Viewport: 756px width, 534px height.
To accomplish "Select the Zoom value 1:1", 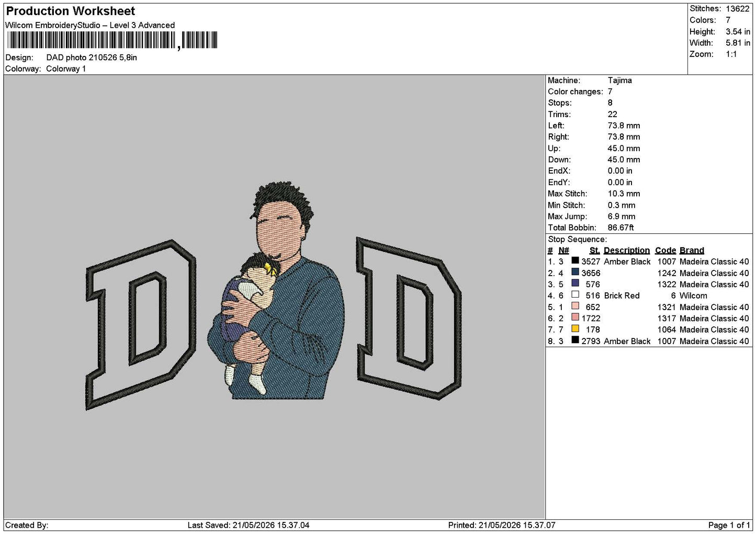I will 731,54.
